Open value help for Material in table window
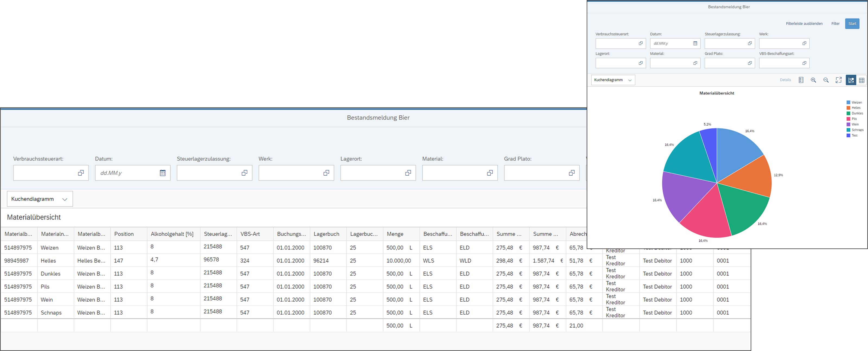Screen dimensions: 868x351 [x=490, y=173]
